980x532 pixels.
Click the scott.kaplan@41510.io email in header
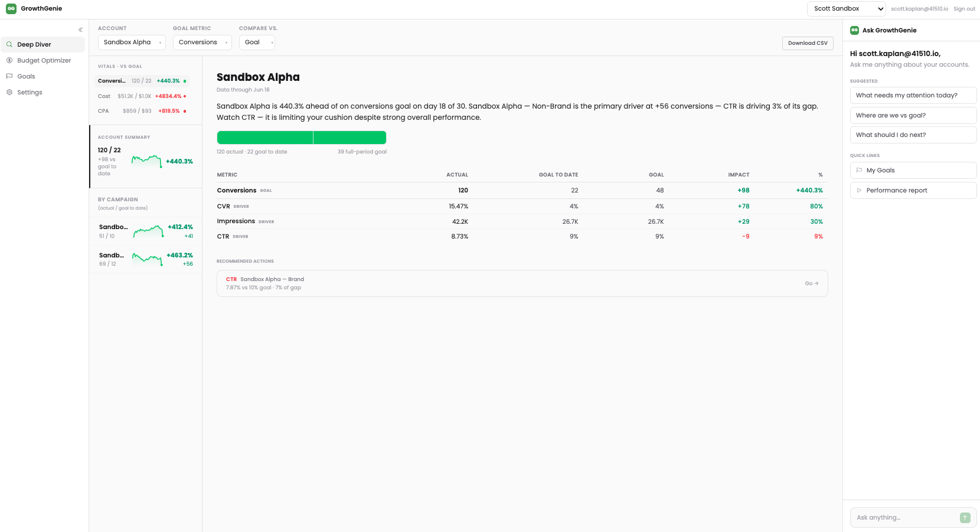pos(919,9)
